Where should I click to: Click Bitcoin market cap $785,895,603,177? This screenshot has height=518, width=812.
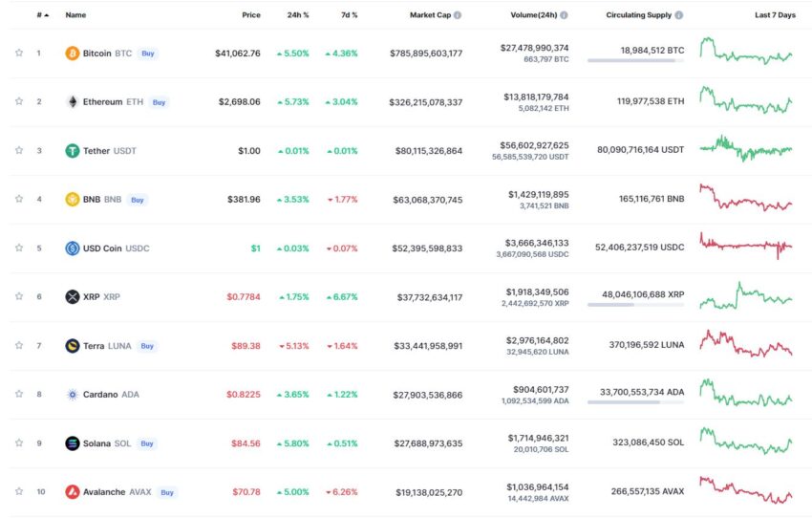426,54
